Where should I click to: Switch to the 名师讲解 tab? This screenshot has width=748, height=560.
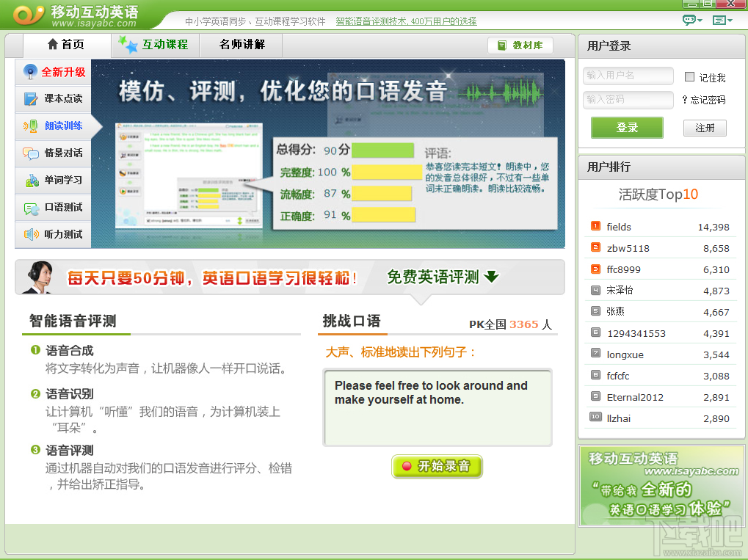[x=242, y=45]
